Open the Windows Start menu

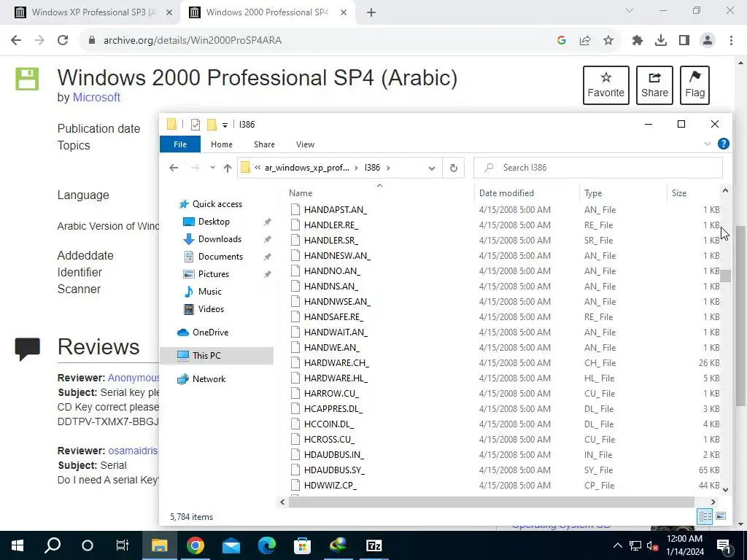(18, 545)
